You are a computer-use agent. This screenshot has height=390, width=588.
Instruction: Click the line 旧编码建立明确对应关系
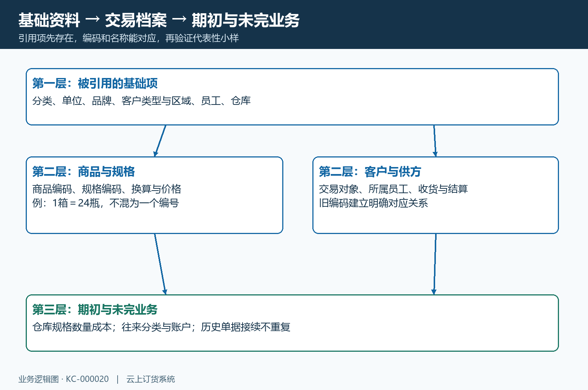tap(373, 203)
